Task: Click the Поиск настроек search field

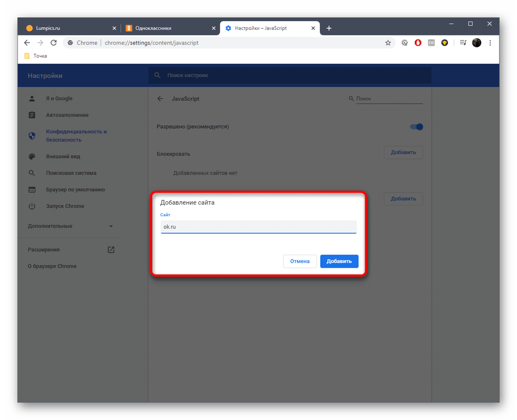Action: click(290, 76)
